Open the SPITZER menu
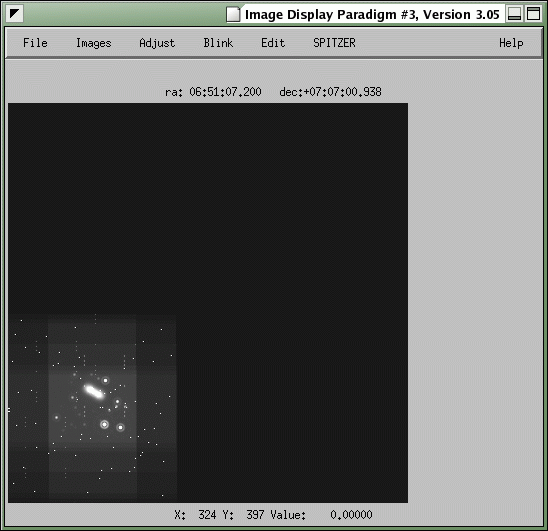 pyautogui.click(x=334, y=43)
